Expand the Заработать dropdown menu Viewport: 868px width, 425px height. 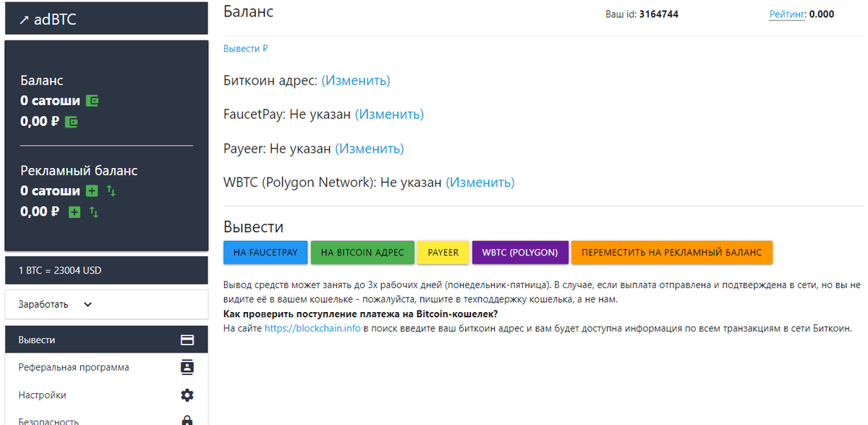coord(106,304)
